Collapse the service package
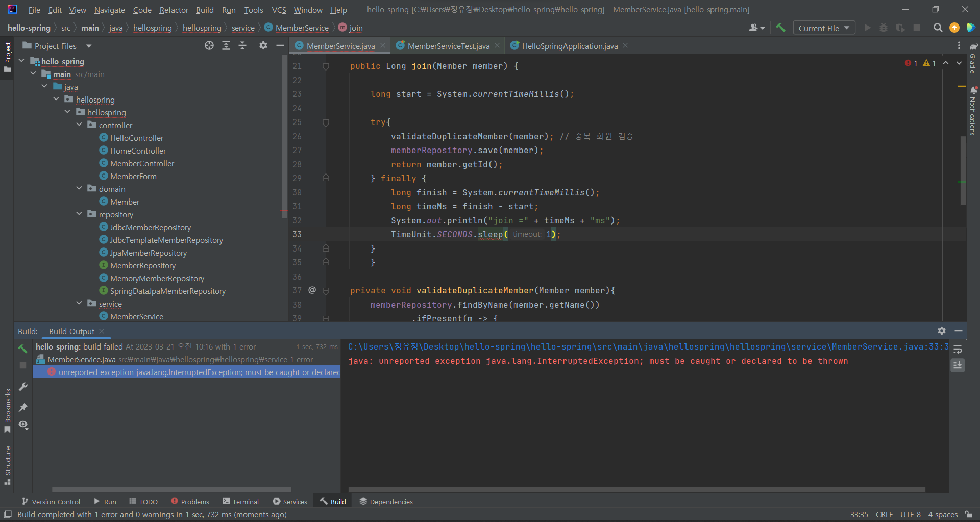 pyautogui.click(x=79, y=303)
